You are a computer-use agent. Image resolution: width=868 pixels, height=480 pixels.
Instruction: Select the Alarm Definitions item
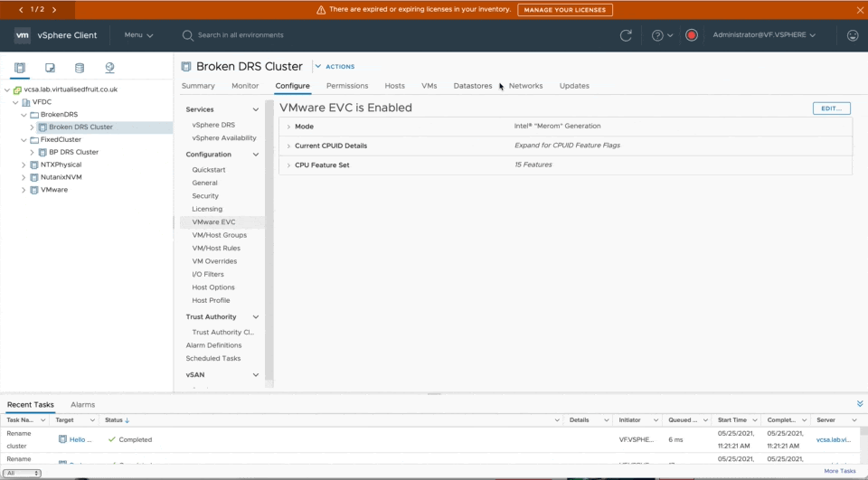(213, 345)
